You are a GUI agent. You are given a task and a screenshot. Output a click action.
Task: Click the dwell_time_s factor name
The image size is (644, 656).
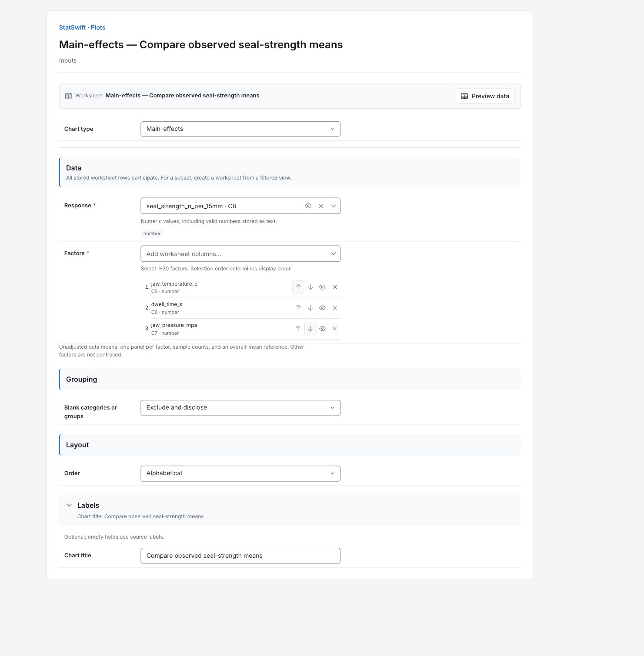click(x=167, y=304)
